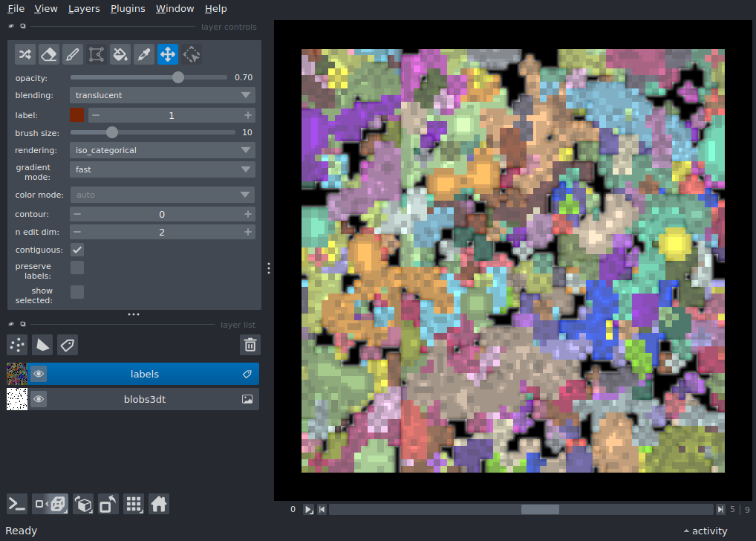Select the paint brush tool

coord(72,54)
